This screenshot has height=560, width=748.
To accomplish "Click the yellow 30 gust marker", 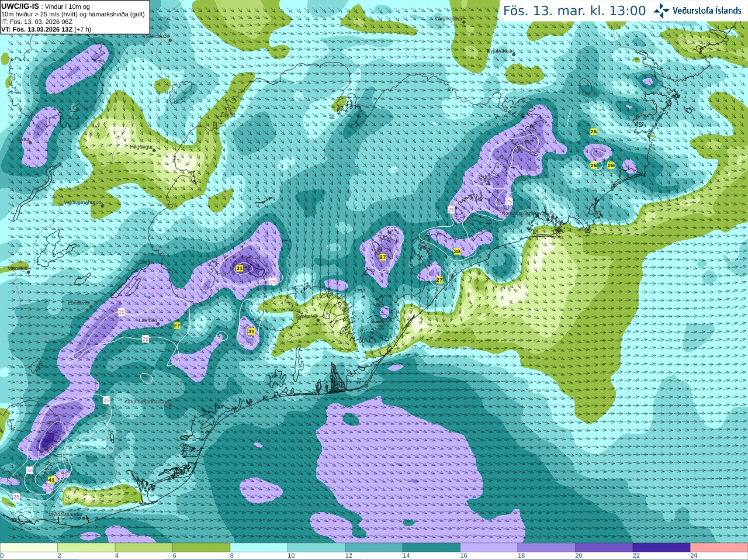I will (457, 251).
